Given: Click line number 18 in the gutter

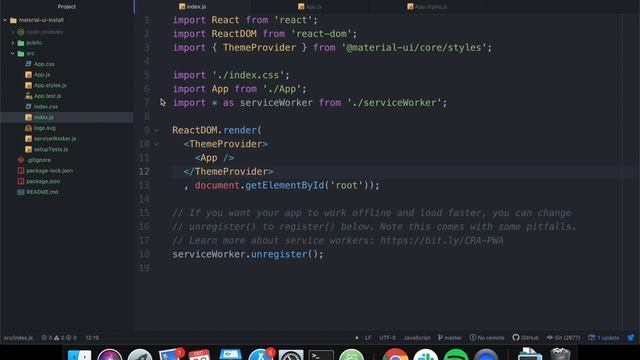Looking at the screenshot, I should pos(144,254).
